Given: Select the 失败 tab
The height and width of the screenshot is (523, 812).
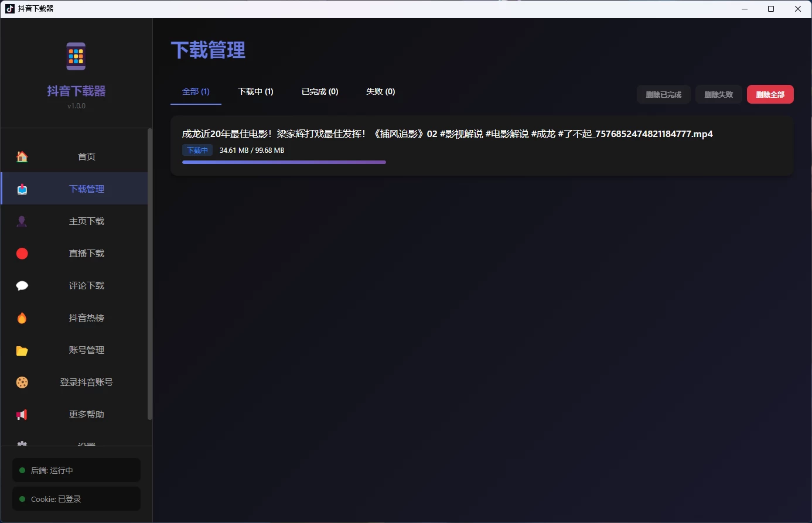Looking at the screenshot, I should [380, 91].
